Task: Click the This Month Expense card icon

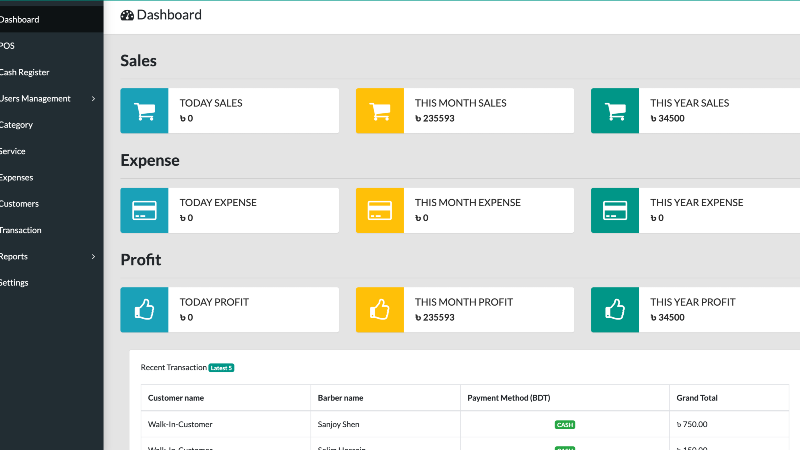Action: tap(380, 210)
